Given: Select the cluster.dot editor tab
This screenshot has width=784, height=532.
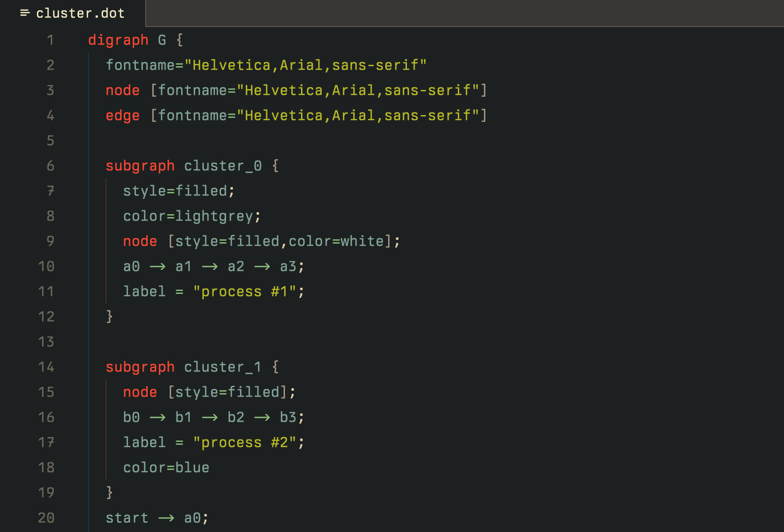Looking at the screenshot, I should tap(73, 13).
